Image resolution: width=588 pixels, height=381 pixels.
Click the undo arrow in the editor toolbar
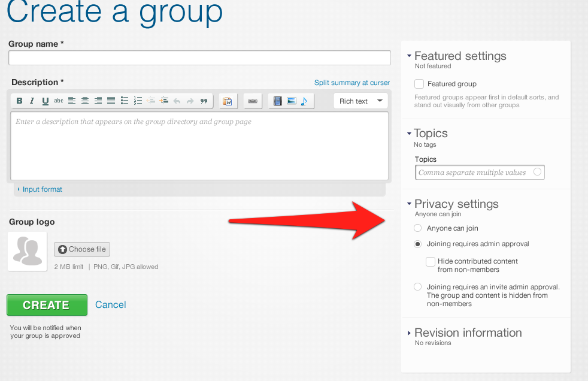pos(177,101)
